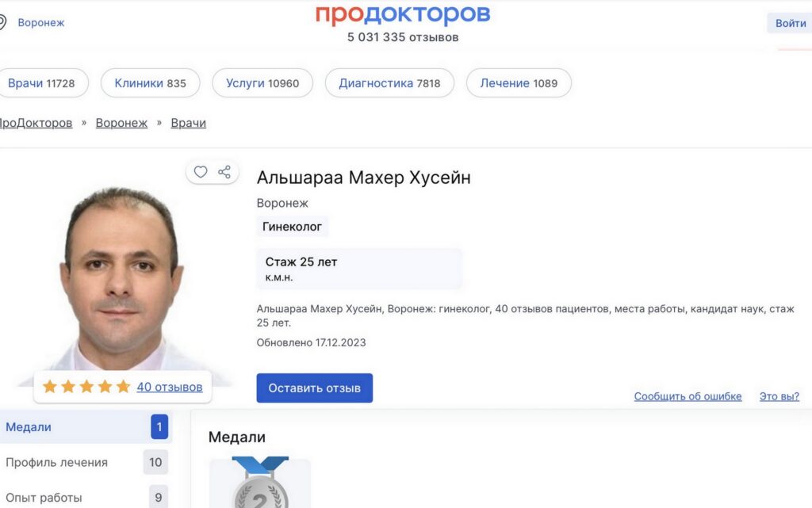Image resolution: width=812 pixels, height=508 pixels.
Task: Share the profile via share icon
Action: [x=224, y=172]
